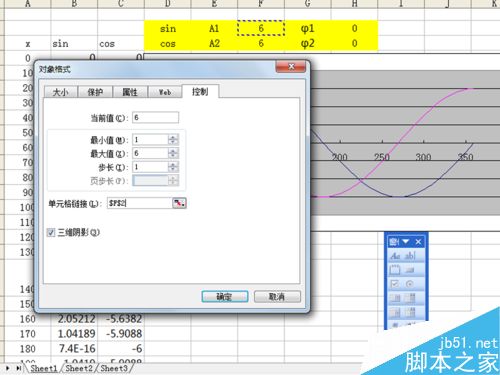Click the next-sheet tab navigation arrow

[x=8, y=368]
